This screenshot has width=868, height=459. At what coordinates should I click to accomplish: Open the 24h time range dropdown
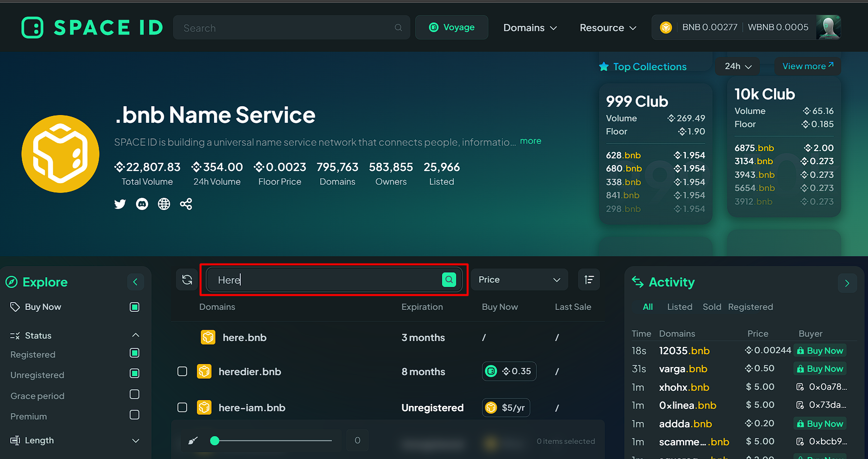coord(738,66)
